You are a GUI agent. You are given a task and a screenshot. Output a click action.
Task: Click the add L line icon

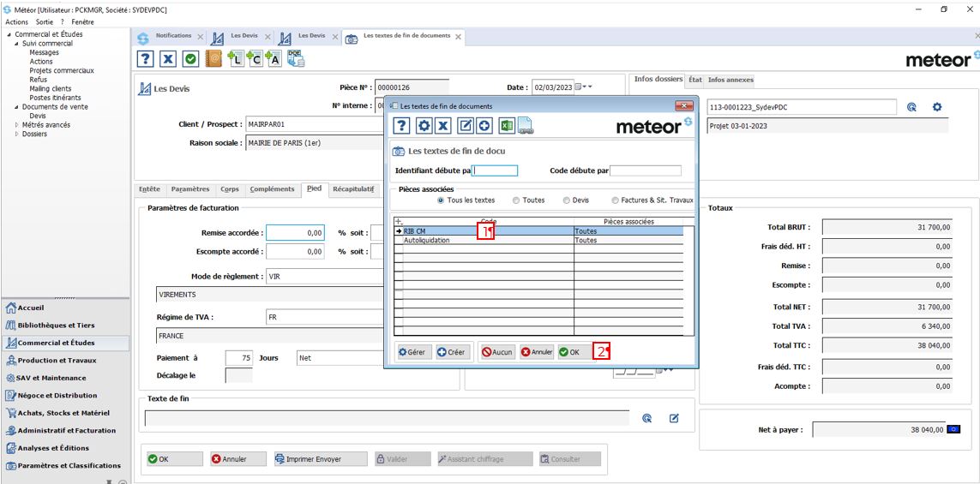tap(236, 59)
